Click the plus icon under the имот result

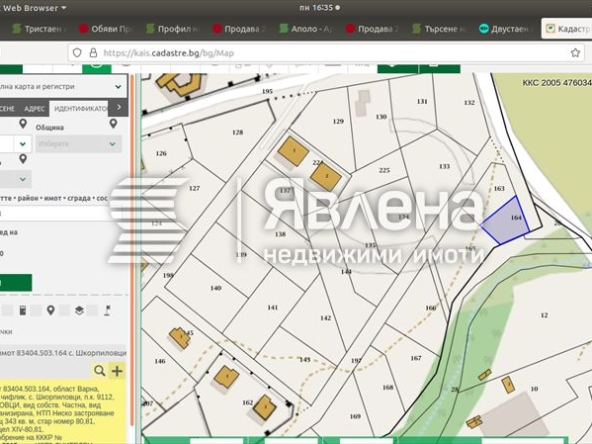[x=117, y=371]
